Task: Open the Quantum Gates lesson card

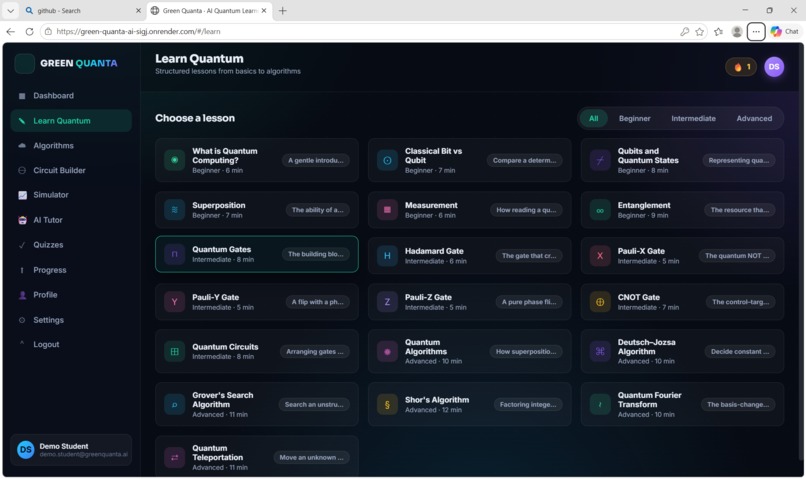Action: point(257,254)
